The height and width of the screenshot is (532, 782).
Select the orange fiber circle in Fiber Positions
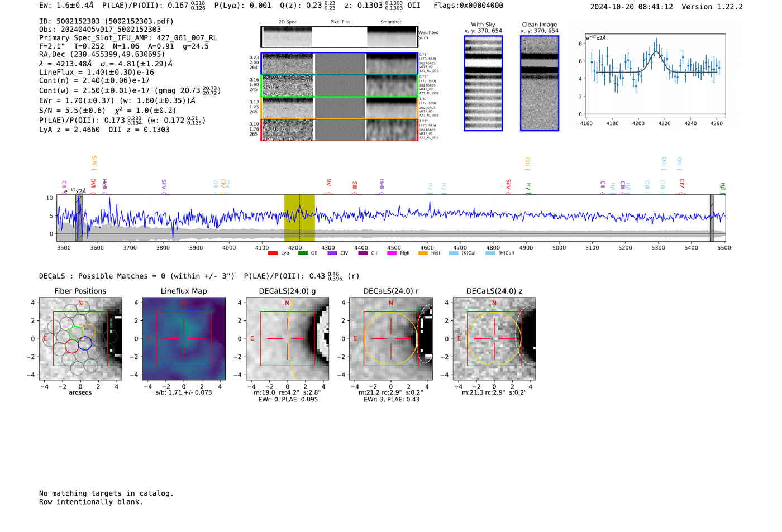[89, 330]
